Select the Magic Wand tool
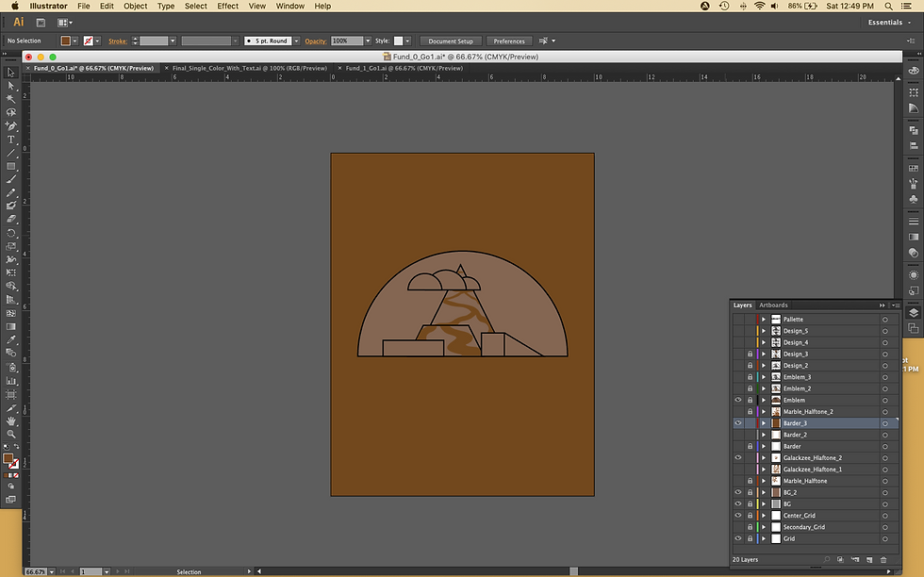The width and height of the screenshot is (924, 577). tap(11, 99)
